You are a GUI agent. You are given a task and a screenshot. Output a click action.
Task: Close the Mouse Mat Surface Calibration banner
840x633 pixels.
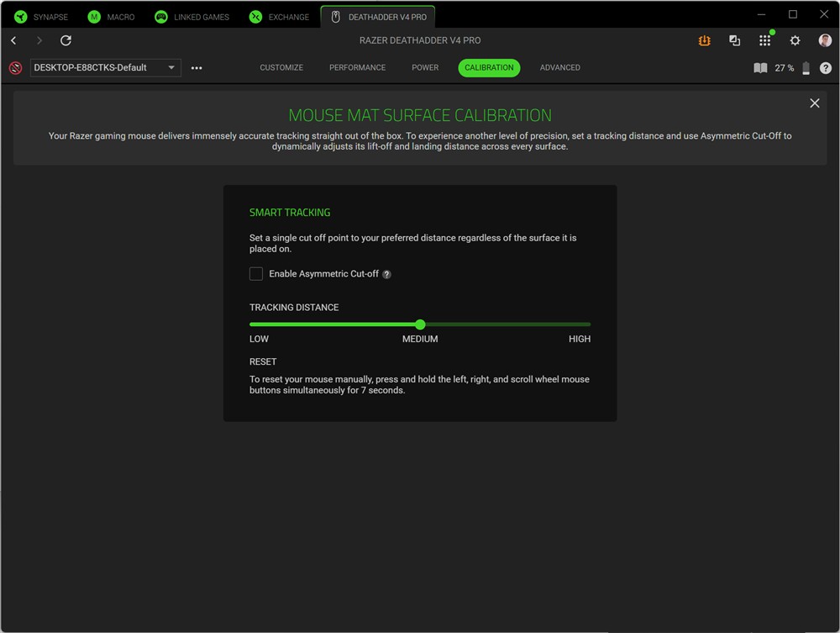coord(814,103)
